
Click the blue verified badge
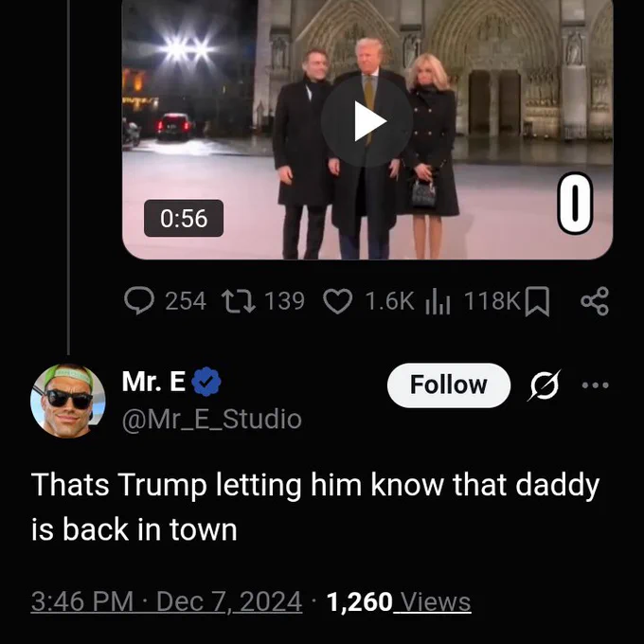pos(206,382)
